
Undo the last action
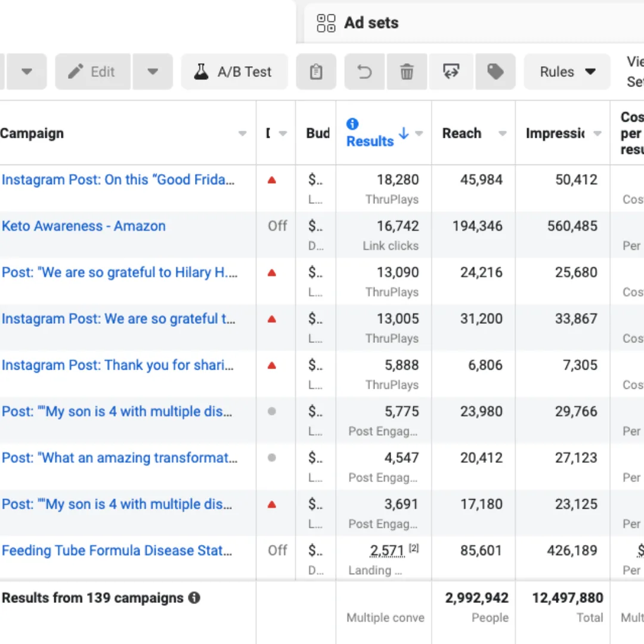[x=364, y=72]
